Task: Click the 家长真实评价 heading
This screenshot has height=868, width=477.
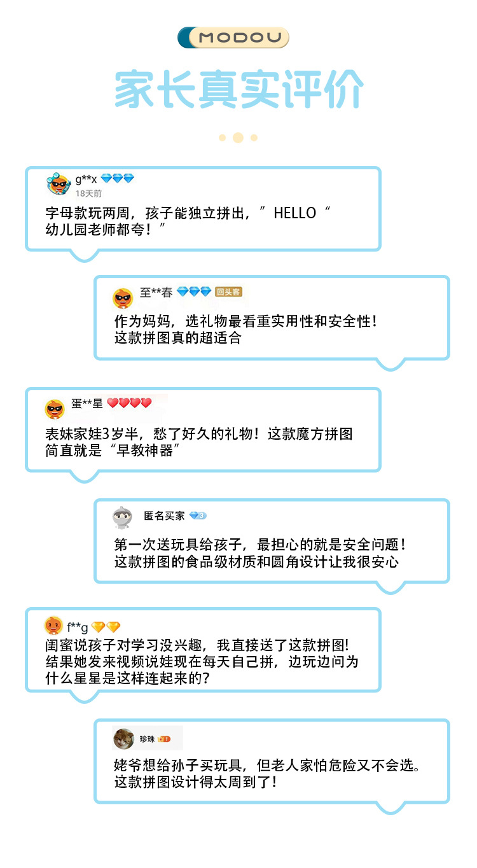Action: tap(238, 89)
